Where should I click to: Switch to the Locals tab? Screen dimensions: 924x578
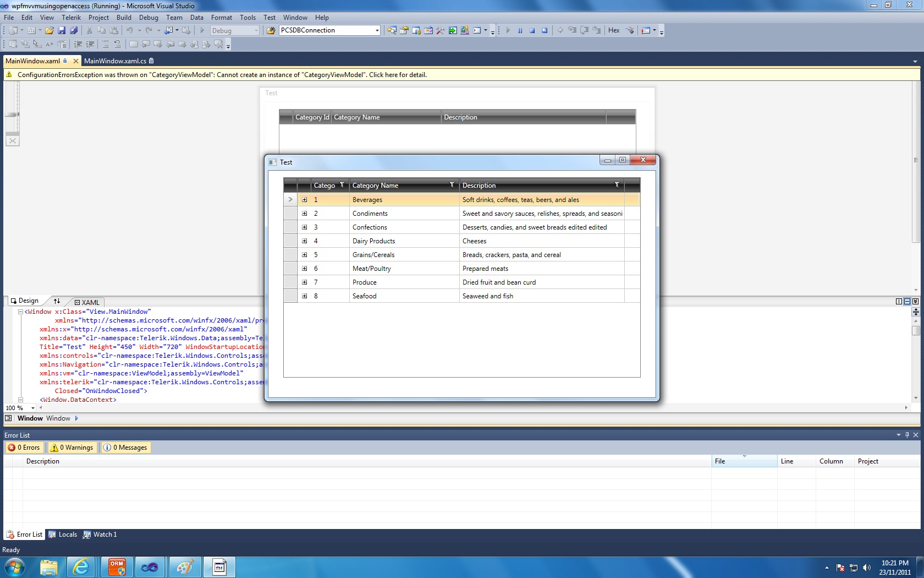63,535
